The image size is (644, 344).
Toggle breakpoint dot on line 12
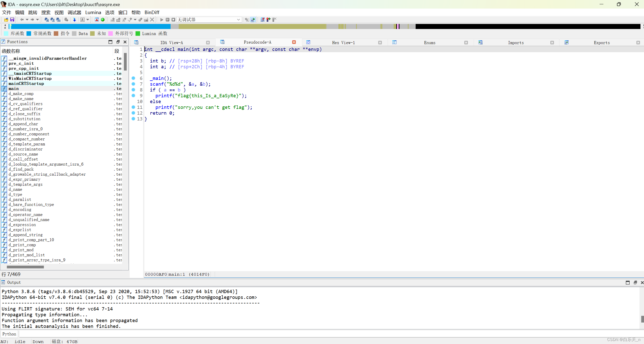pyautogui.click(x=133, y=113)
